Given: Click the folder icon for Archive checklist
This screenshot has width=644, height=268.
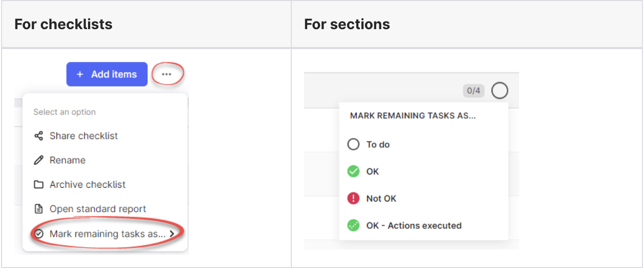Looking at the screenshot, I should 38,185.
